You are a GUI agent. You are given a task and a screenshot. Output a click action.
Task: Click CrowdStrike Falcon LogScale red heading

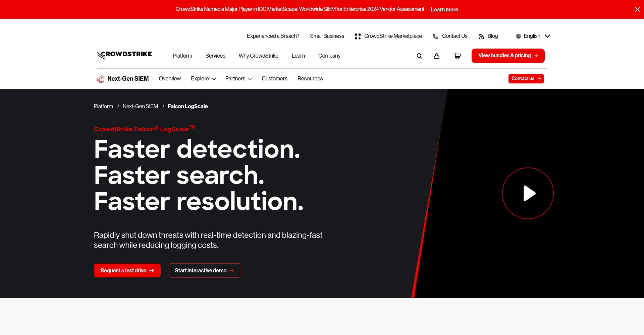[145, 129]
